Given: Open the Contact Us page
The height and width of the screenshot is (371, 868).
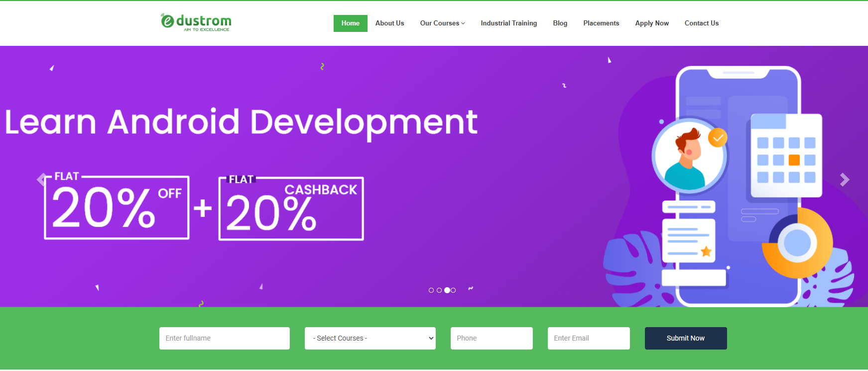Looking at the screenshot, I should pos(702,23).
